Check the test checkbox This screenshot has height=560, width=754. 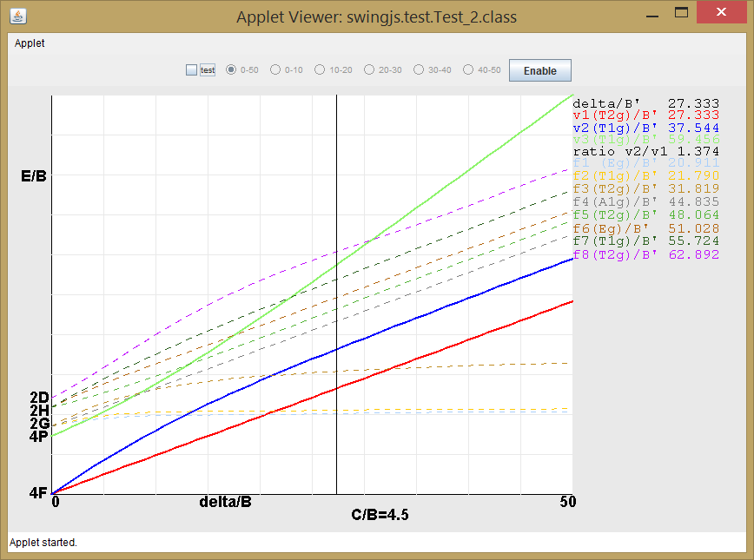point(192,70)
